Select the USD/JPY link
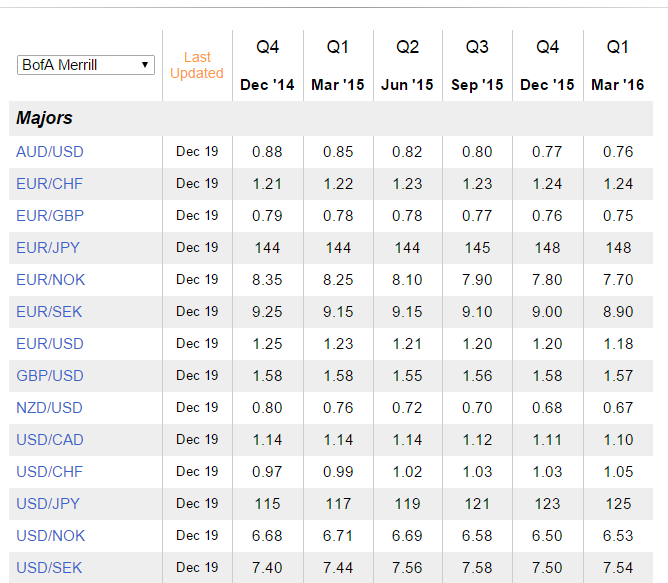Viewport: 668px width, 583px height. click(48, 503)
